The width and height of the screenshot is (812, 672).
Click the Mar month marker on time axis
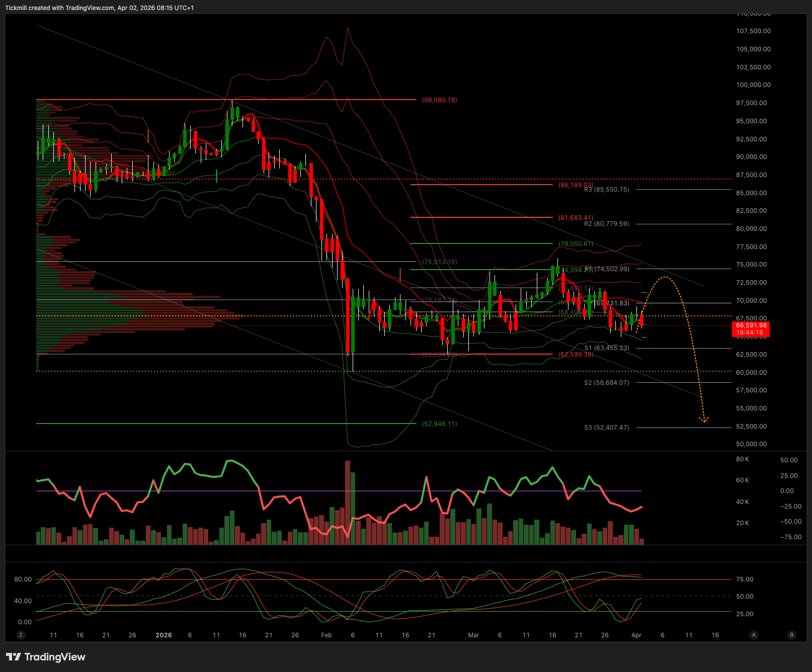click(x=473, y=635)
